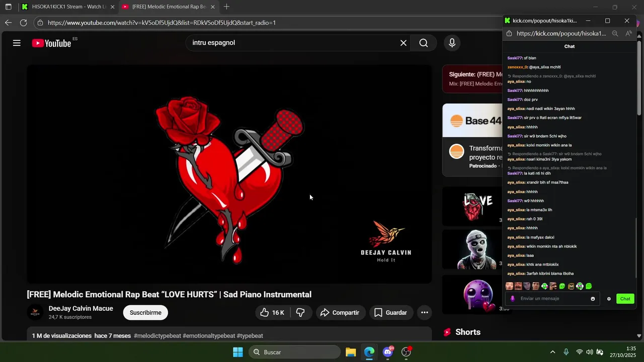Insert the angry brown box emote
This screenshot has height=362, width=644.
571,286
